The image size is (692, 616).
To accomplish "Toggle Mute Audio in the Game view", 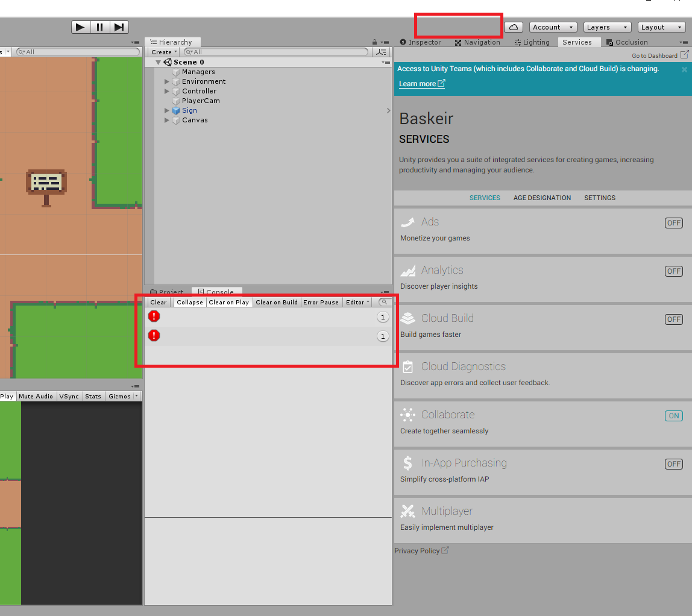I will 36,396.
